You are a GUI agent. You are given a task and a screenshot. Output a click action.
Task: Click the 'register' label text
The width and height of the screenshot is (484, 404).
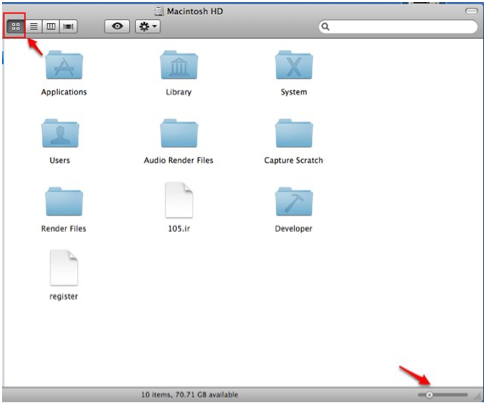pyautogui.click(x=64, y=297)
